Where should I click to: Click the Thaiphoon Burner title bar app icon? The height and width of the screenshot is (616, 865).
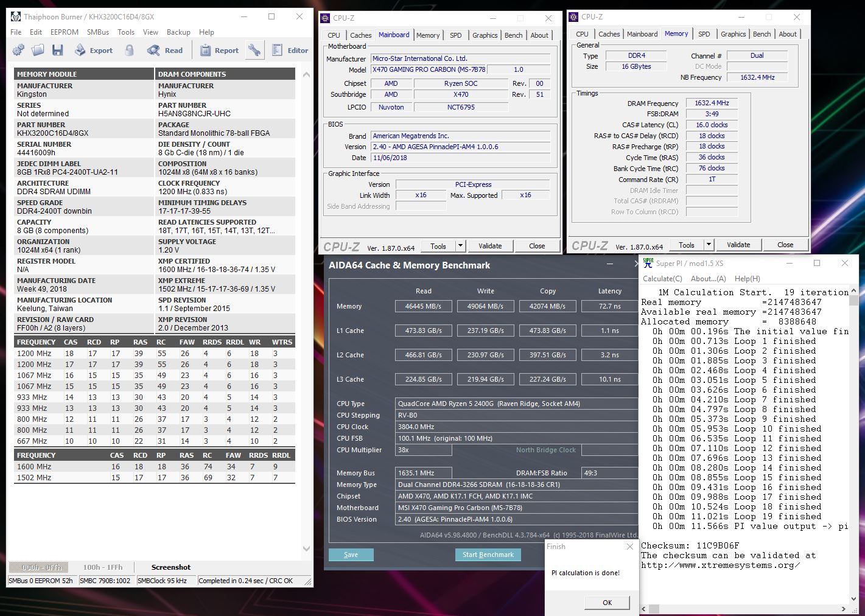tap(15, 16)
